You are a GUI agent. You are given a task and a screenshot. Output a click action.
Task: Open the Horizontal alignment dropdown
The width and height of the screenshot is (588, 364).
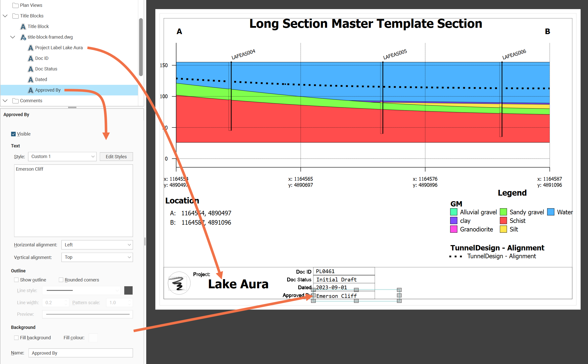[x=97, y=245]
